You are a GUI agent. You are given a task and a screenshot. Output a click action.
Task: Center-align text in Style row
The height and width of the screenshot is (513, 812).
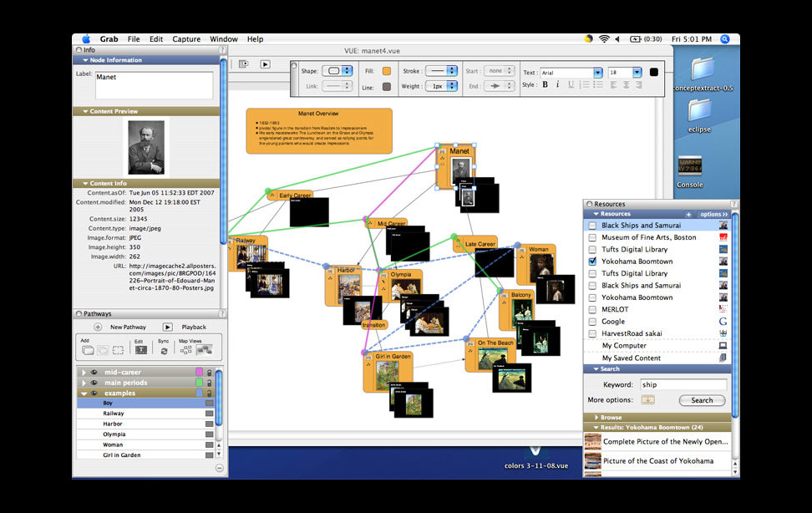pyautogui.click(x=626, y=84)
